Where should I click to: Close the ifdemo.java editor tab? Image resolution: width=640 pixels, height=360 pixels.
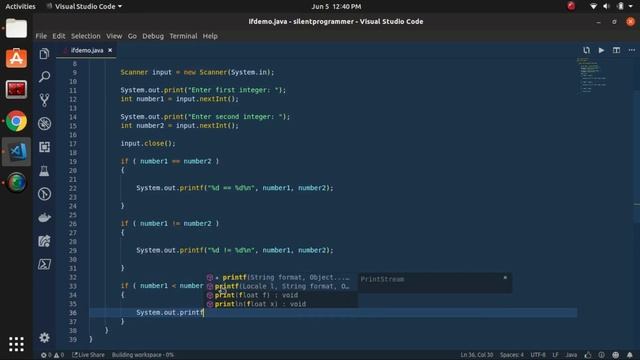click(x=110, y=50)
